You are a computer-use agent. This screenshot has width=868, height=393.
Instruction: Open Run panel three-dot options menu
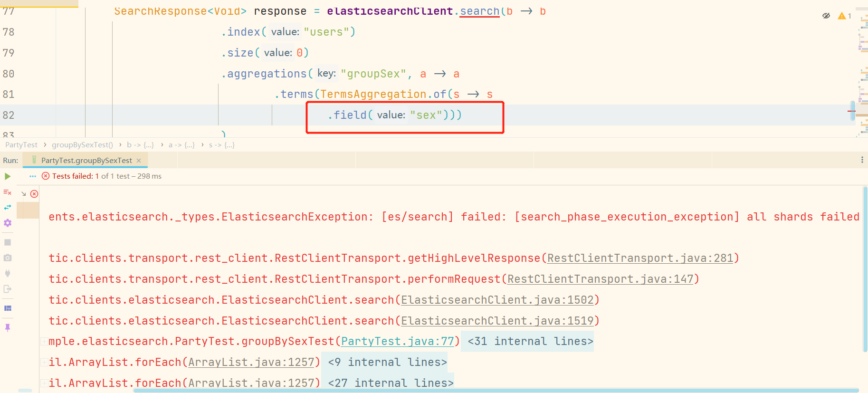point(862,160)
